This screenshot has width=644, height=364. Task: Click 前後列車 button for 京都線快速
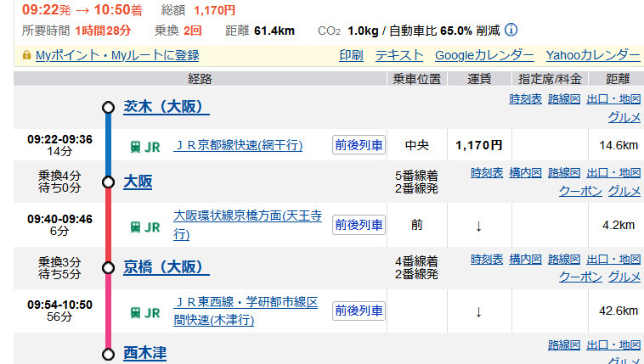tap(359, 145)
